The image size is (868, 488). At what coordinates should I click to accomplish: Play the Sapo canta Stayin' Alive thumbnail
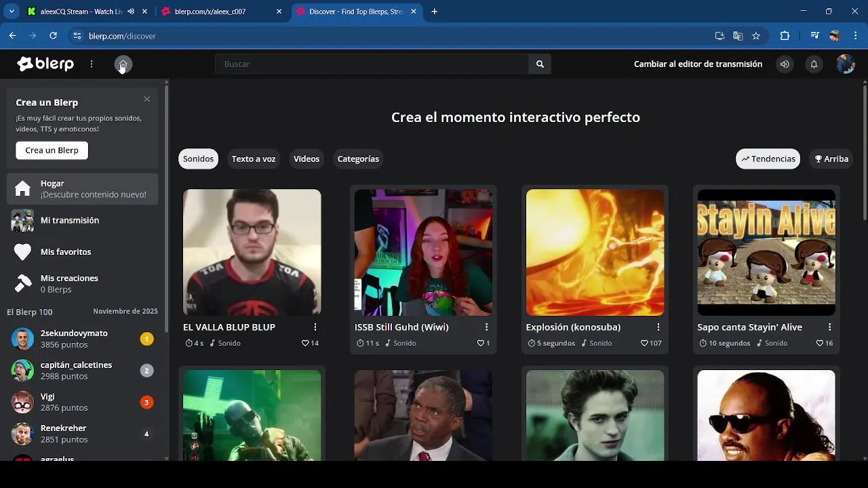click(766, 252)
